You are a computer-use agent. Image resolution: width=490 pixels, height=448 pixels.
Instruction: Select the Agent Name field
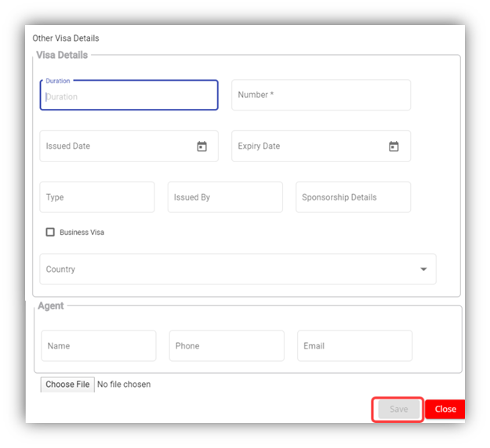coord(99,345)
